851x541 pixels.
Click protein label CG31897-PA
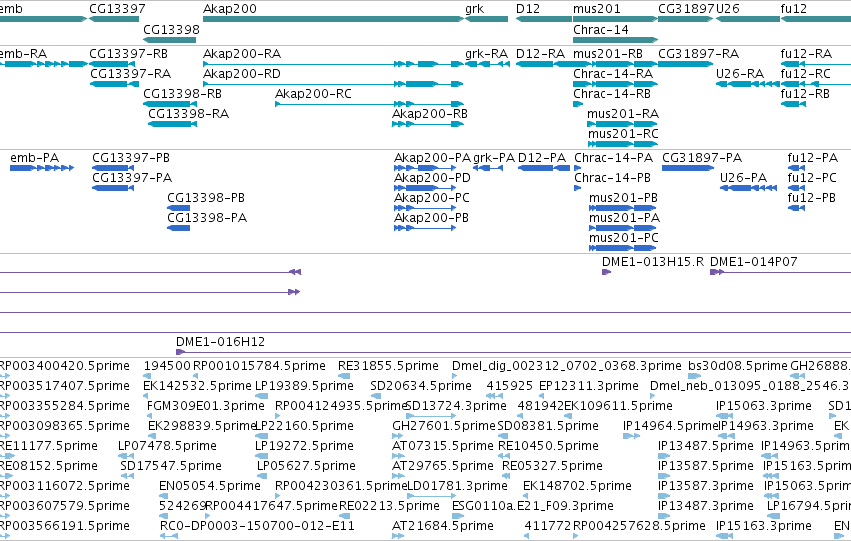click(702, 158)
